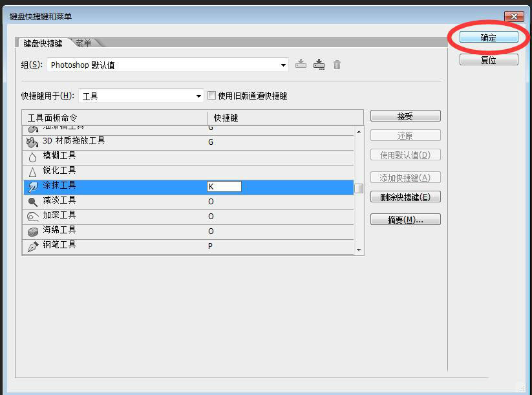Select the 加深工具 row text

tap(59, 215)
